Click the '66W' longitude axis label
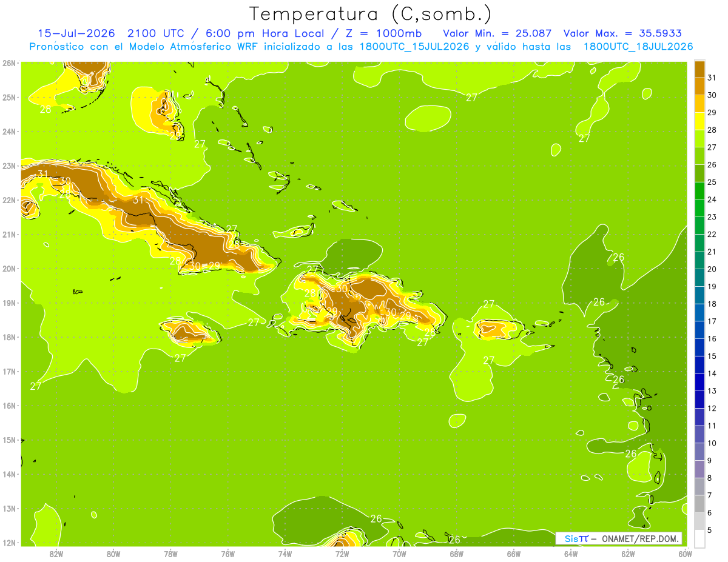This screenshot has width=728, height=562. click(514, 554)
